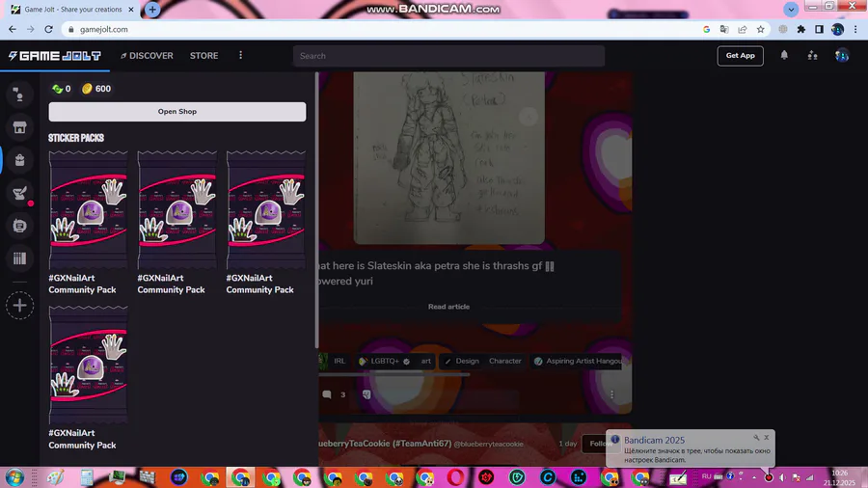Open the quests icon with red notification dot
The image size is (868, 488).
point(19,193)
